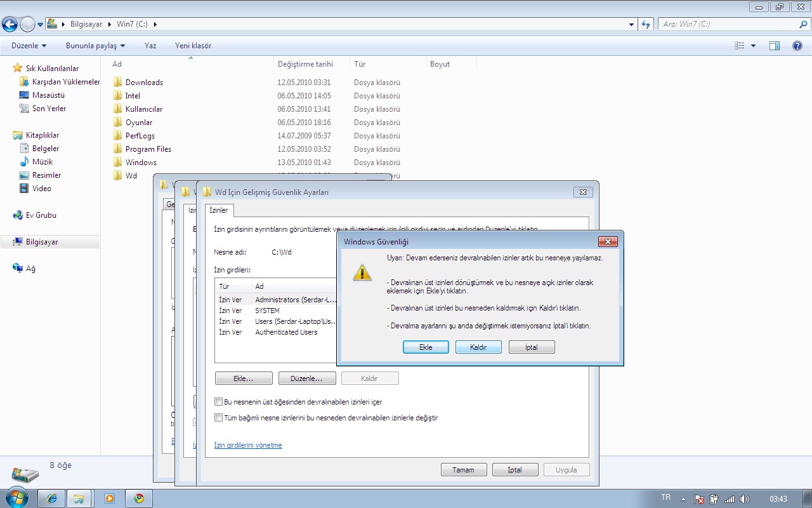
Task: Click the Explorer help icon
Action: [x=797, y=46]
